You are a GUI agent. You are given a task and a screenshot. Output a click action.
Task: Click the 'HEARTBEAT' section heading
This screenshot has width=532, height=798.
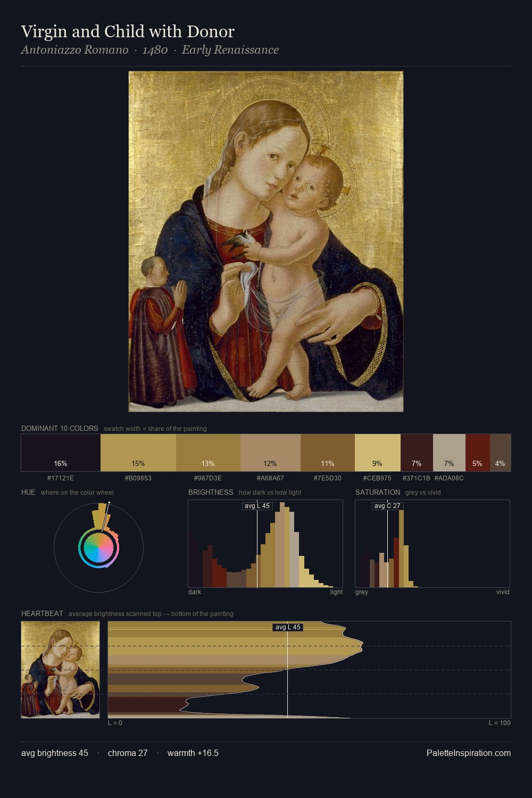click(42, 613)
